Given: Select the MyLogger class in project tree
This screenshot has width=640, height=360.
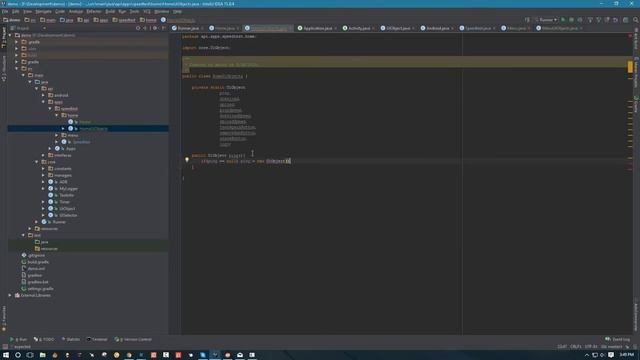Looking at the screenshot, I should pos(69,189).
